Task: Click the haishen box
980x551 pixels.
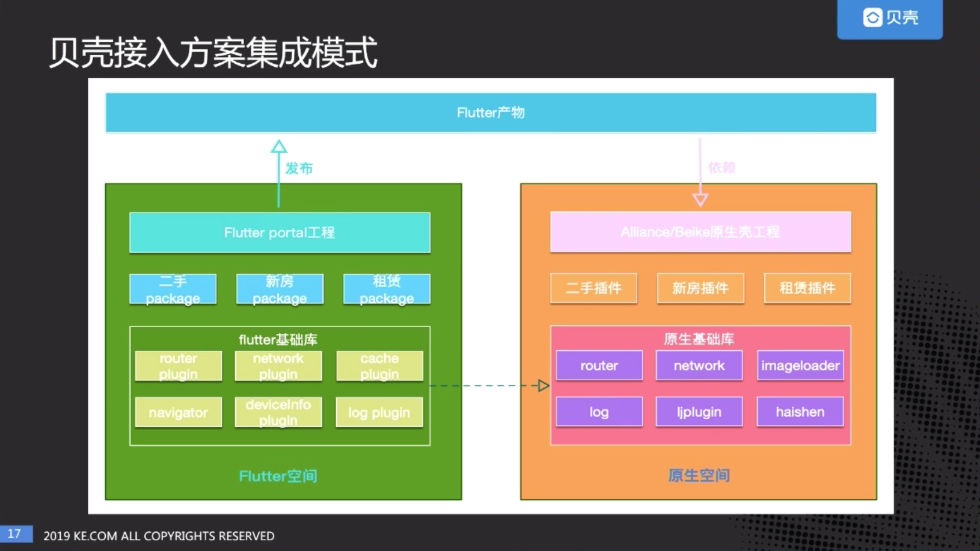Action: click(800, 412)
